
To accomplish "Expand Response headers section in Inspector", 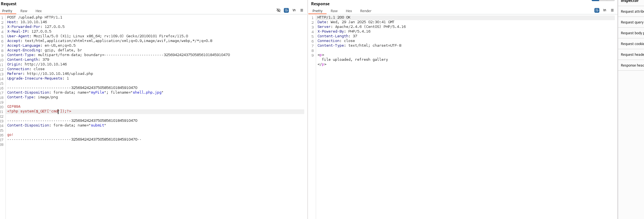I will (x=631, y=65).
